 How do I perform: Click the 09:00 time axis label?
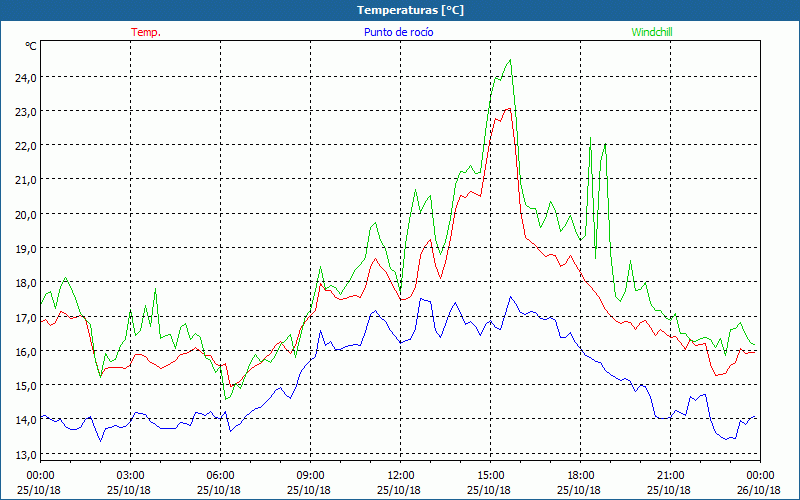pyautogui.click(x=310, y=476)
